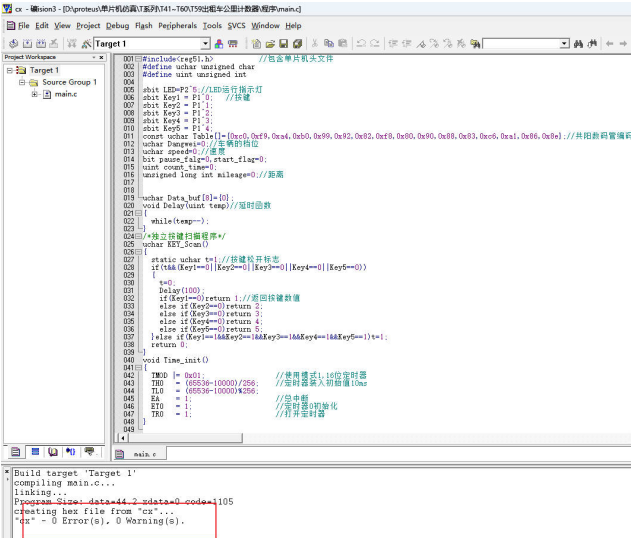Open the Peripherals menu
This screenshot has width=640, height=538.
(178, 26)
